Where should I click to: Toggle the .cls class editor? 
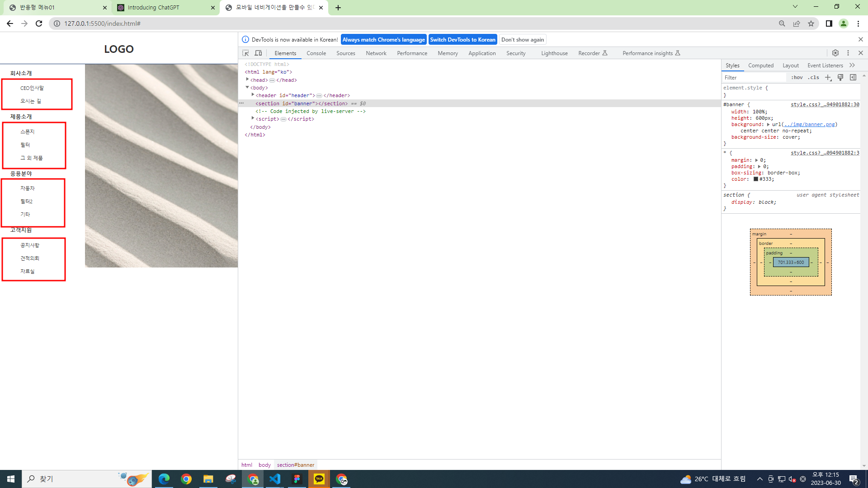tap(814, 77)
